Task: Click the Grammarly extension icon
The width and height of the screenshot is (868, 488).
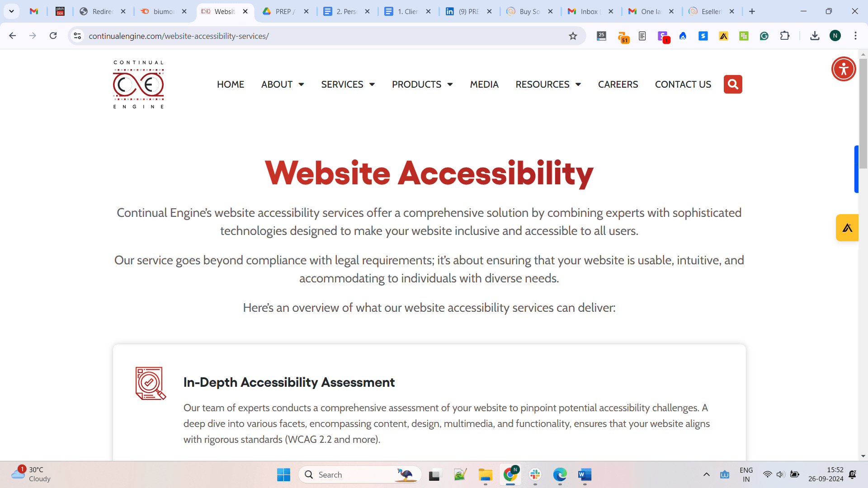Action: 764,36
